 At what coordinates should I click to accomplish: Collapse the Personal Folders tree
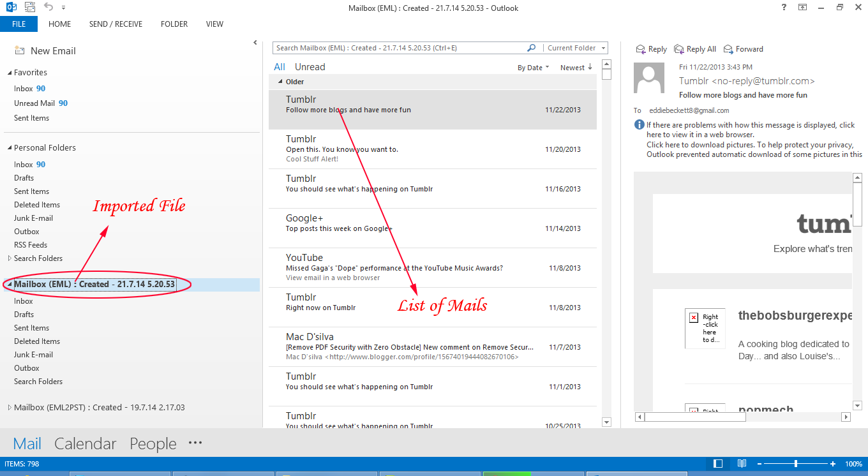click(x=10, y=148)
